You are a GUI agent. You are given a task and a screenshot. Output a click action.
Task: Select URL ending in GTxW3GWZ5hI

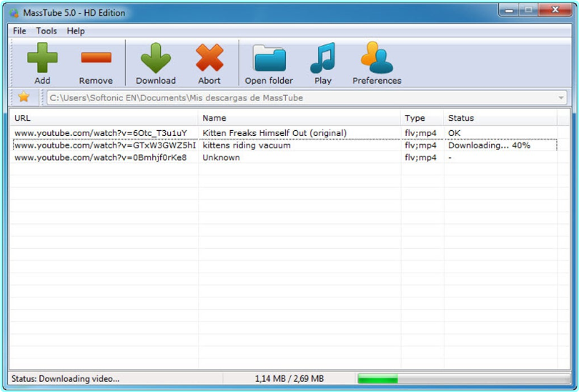[105, 145]
